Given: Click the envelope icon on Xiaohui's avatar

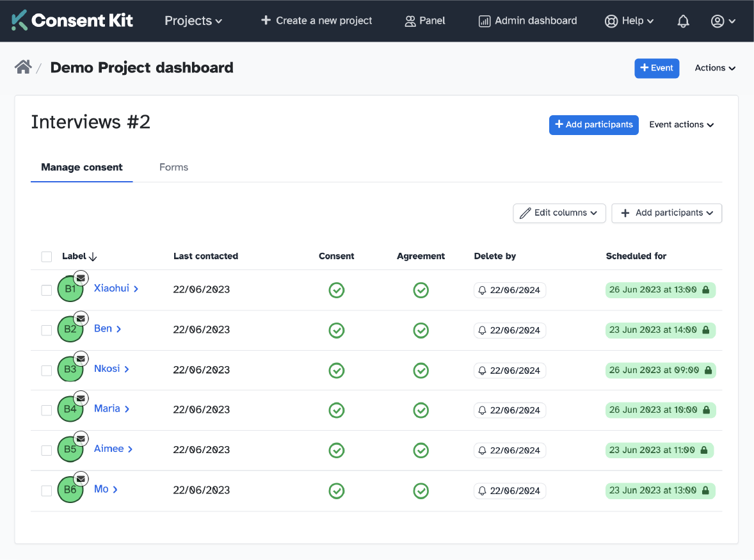Looking at the screenshot, I should [81, 278].
